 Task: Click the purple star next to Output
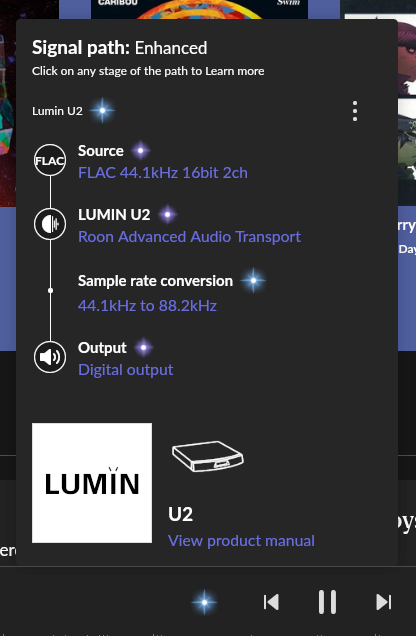[143, 348]
